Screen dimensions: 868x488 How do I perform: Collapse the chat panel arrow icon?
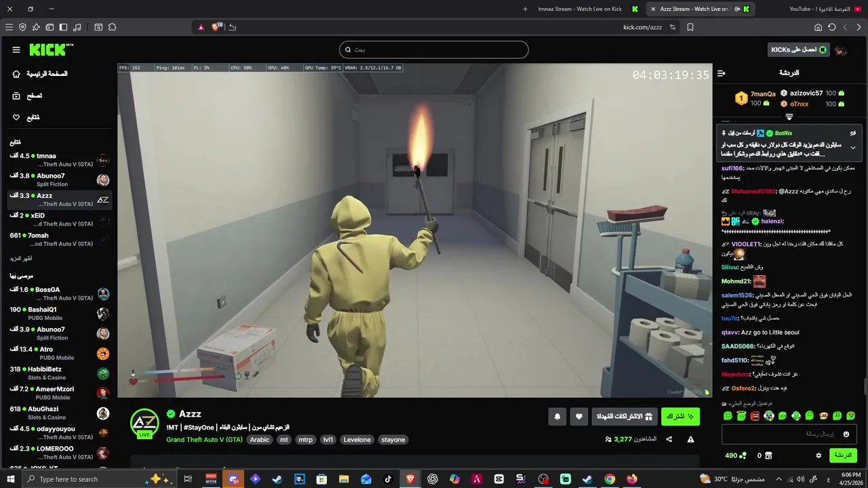(x=722, y=73)
